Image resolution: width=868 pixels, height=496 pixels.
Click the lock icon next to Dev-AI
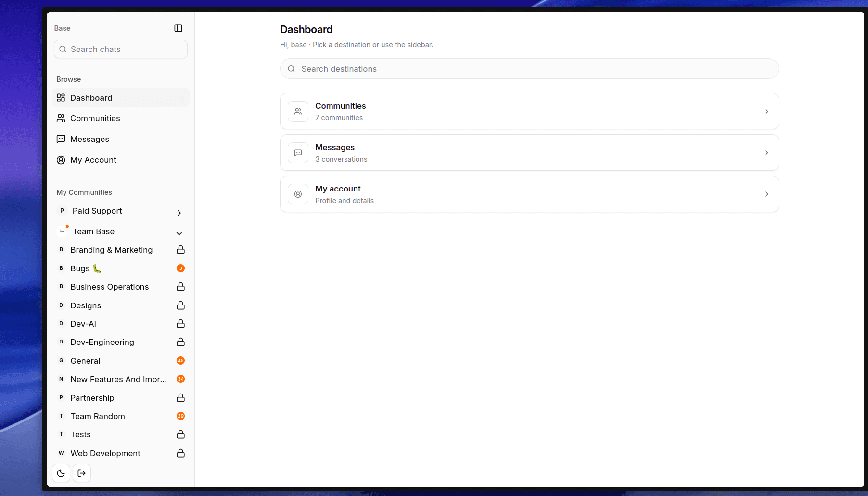coord(181,324)
